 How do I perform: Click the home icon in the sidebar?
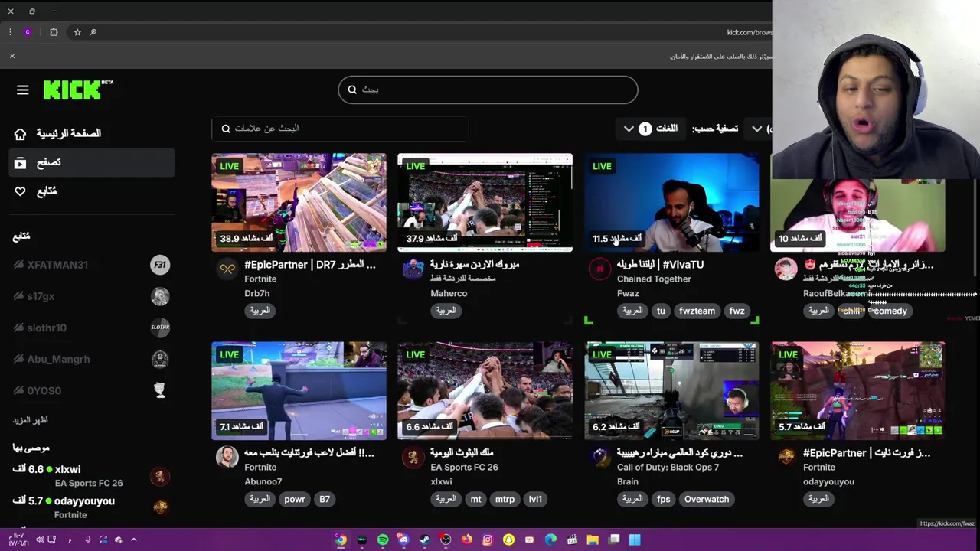[21, 134]
